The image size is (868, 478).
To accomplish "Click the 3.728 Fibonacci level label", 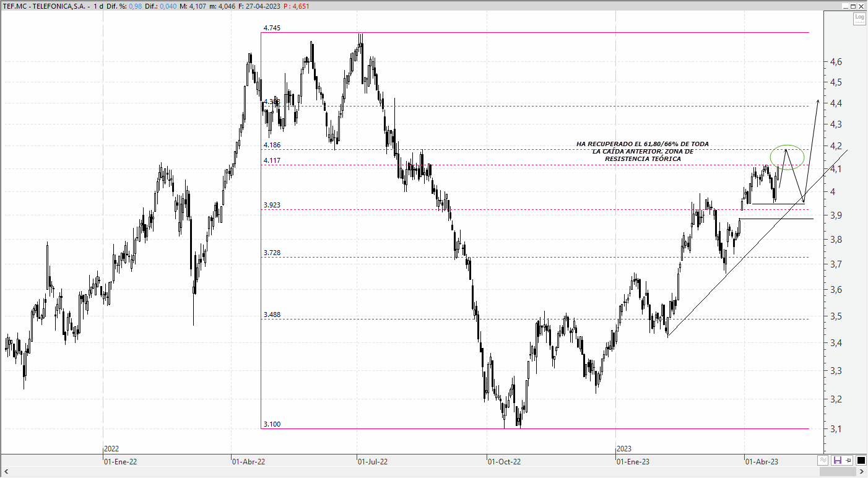I will tap(272, 253).
